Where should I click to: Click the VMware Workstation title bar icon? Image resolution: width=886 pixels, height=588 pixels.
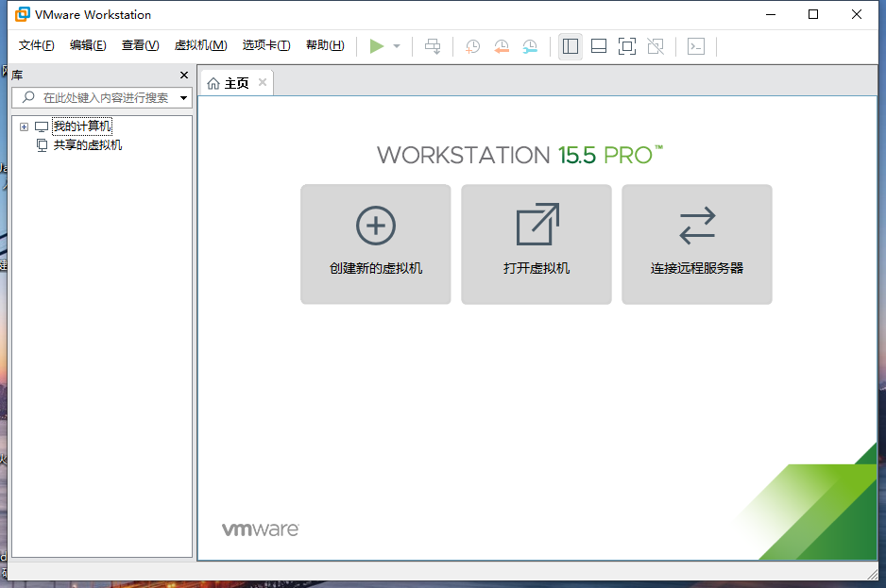coord(22,15)
